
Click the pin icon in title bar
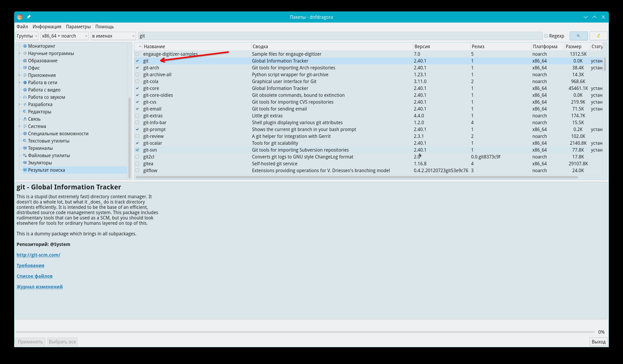[x=29, y=17]
